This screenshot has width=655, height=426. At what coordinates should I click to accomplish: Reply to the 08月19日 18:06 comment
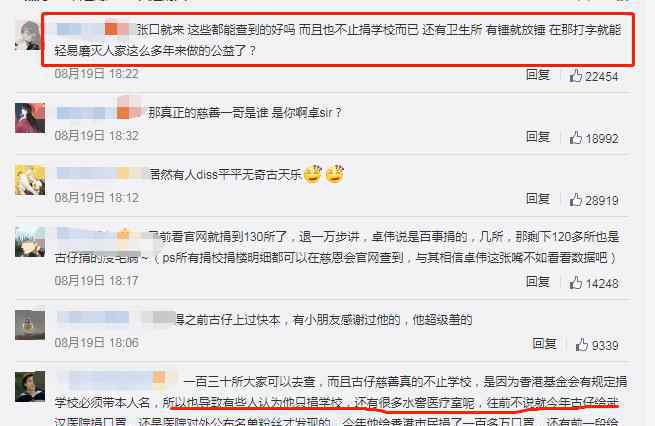click(x=544, y=344)
